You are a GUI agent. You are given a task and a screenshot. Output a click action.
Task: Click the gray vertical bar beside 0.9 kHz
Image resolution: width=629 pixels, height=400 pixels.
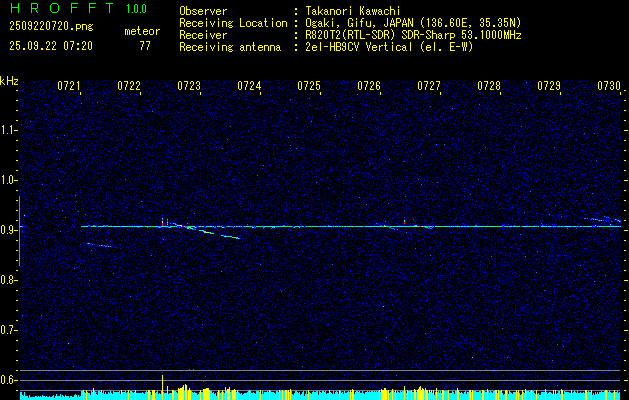pos(19,231)
